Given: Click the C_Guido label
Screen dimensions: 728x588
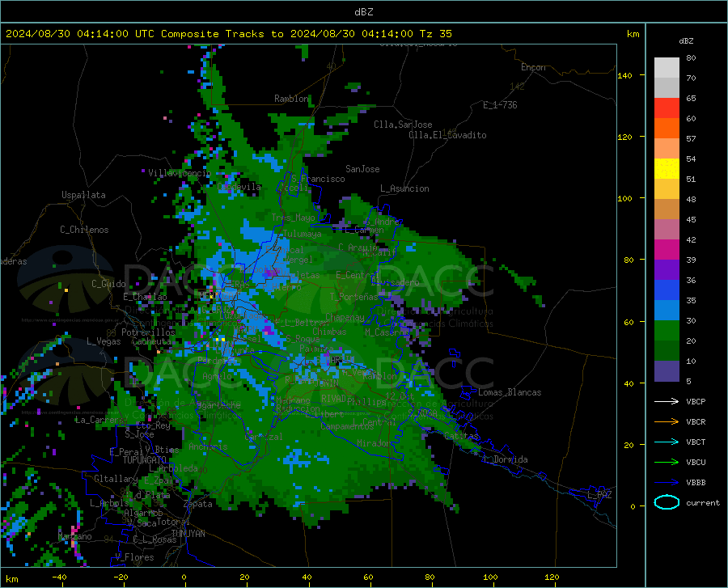Looking at the screenshot, I should click(x=108, y=284).
